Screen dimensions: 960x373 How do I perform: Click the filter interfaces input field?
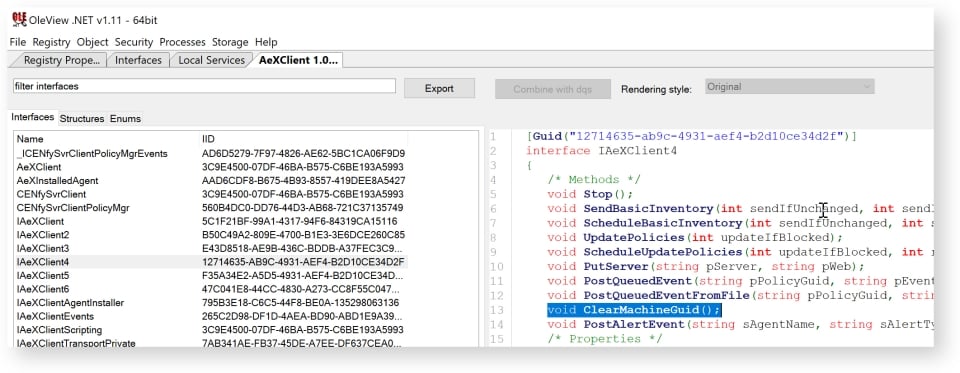pyautogui.click(x=204, y=86)
